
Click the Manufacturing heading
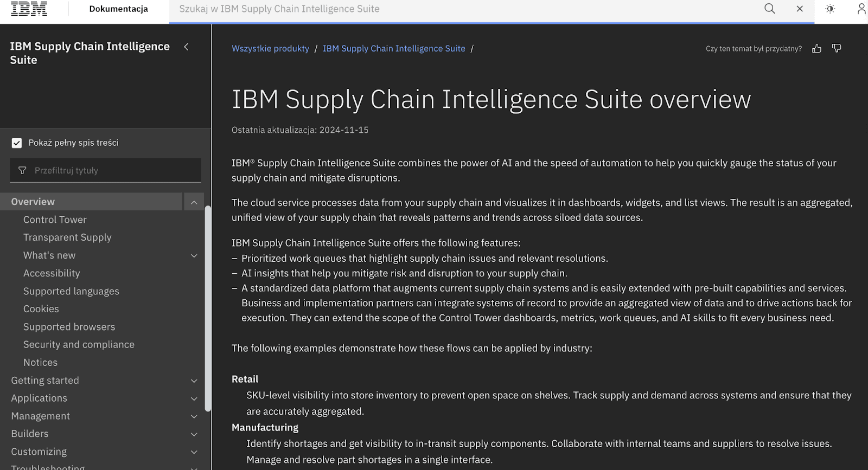pos(265,428)
